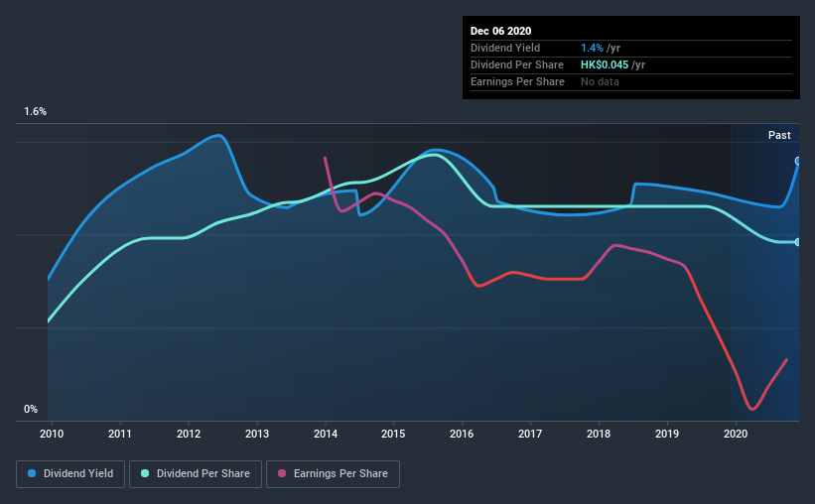Click the No data Earnings Per Share text
The height and width of the screenshot is (504, 815).
600,81
